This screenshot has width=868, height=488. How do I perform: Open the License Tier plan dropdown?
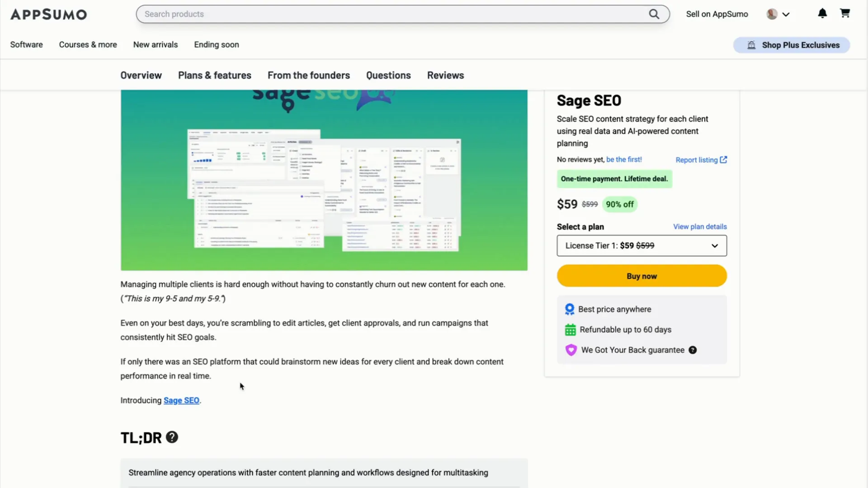642,245
